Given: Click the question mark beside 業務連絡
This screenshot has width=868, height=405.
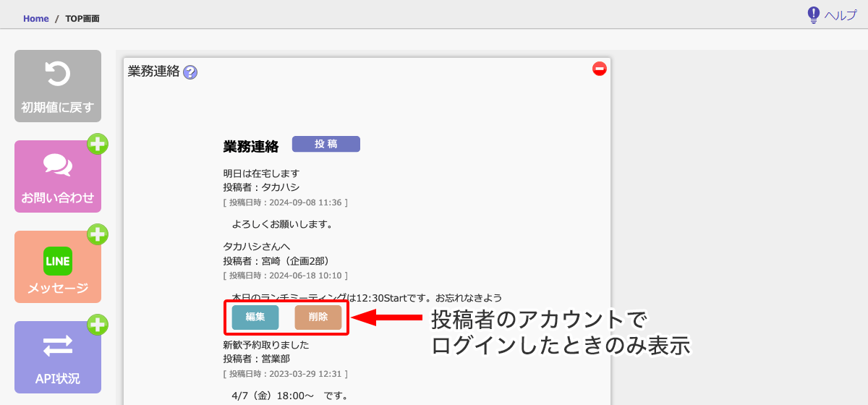Looking at the screenshot, I should [x=190, y=72].
